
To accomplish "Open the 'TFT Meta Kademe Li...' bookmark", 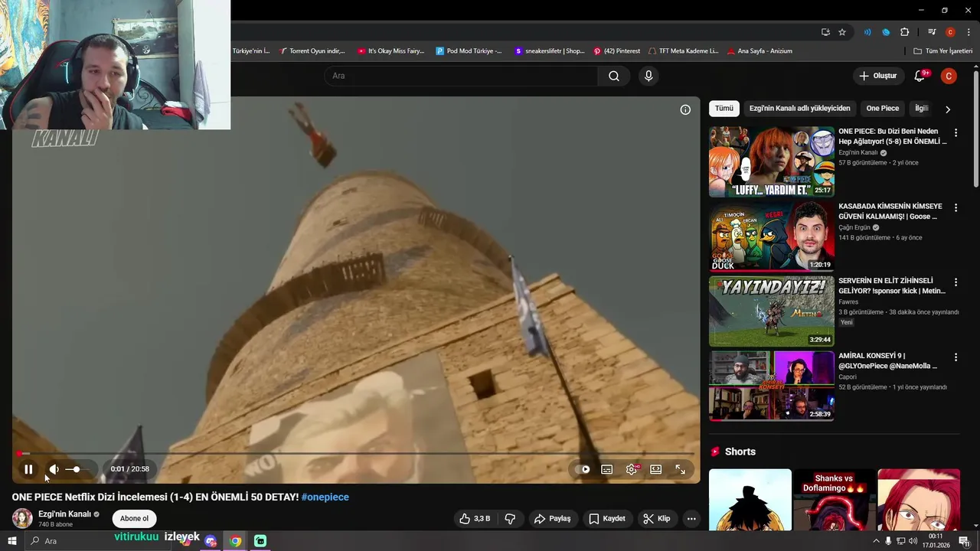I will click(683, 51).
